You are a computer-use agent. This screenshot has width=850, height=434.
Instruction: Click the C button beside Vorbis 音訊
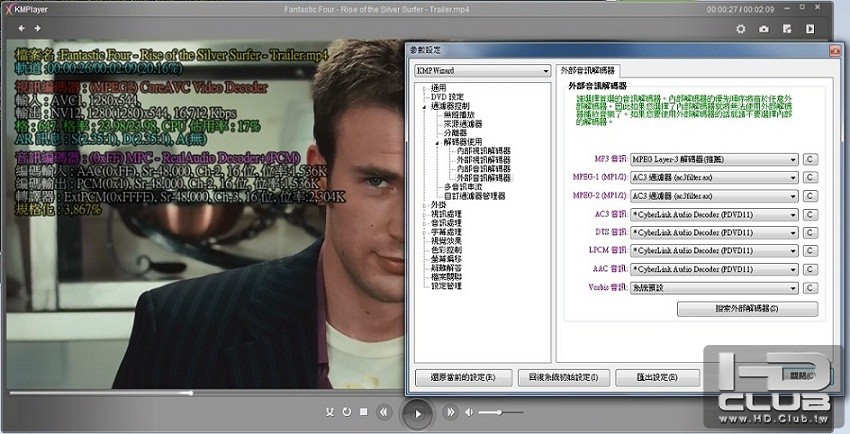[x=810, y=288]
